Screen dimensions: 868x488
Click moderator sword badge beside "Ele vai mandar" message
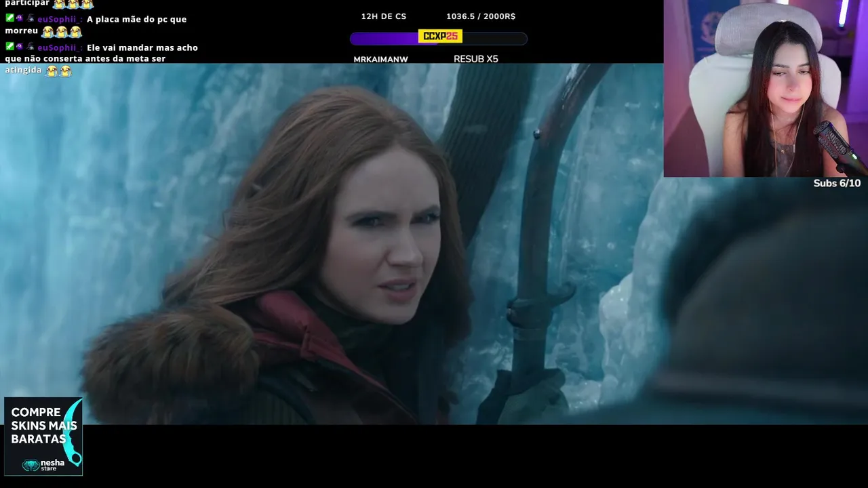(x=9, y=47)
